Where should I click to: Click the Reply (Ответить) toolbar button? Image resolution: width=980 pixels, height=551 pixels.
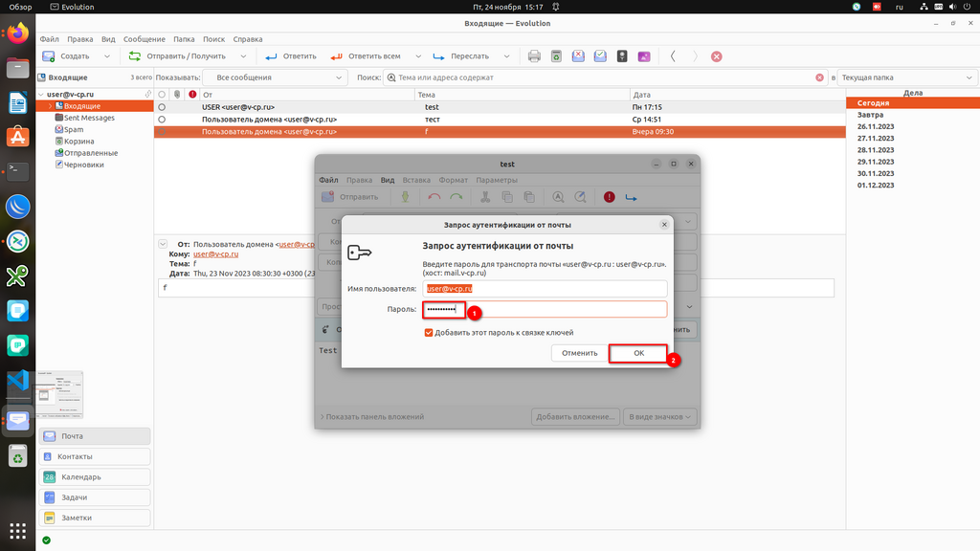[291, 56]
